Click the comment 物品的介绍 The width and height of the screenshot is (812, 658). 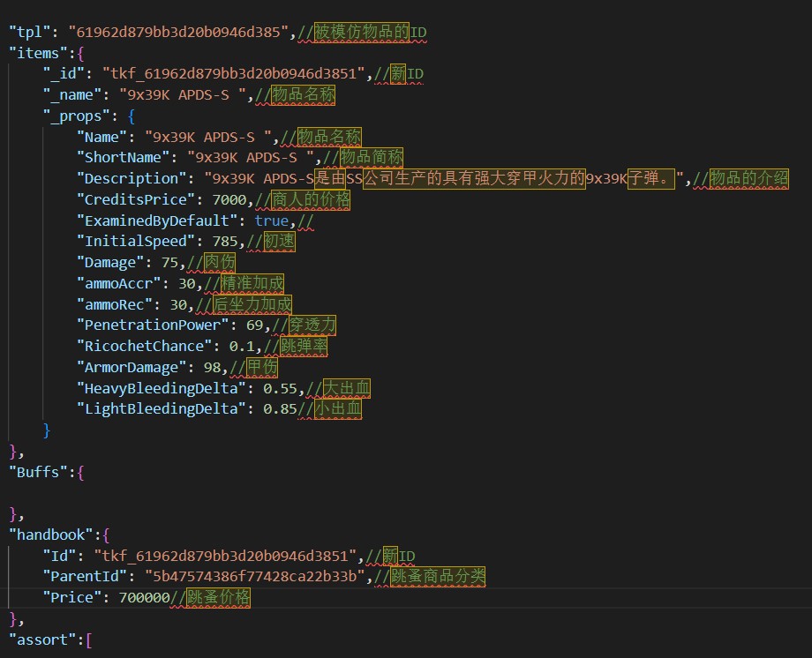pyautogui.click(x=748, y=179)
